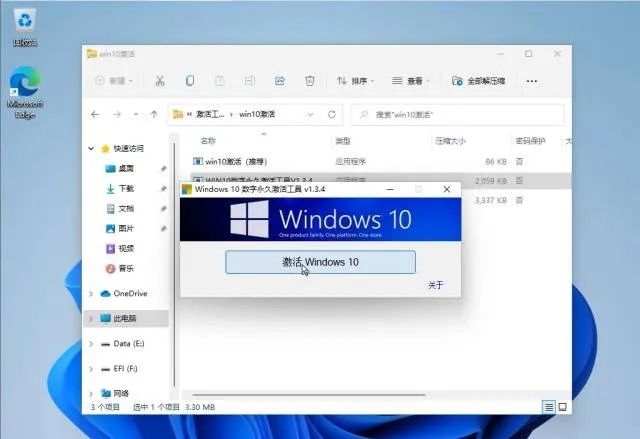640x439 pixels.
Task: Open the View (查看) dropdown
Action: [x=411, y=81]
